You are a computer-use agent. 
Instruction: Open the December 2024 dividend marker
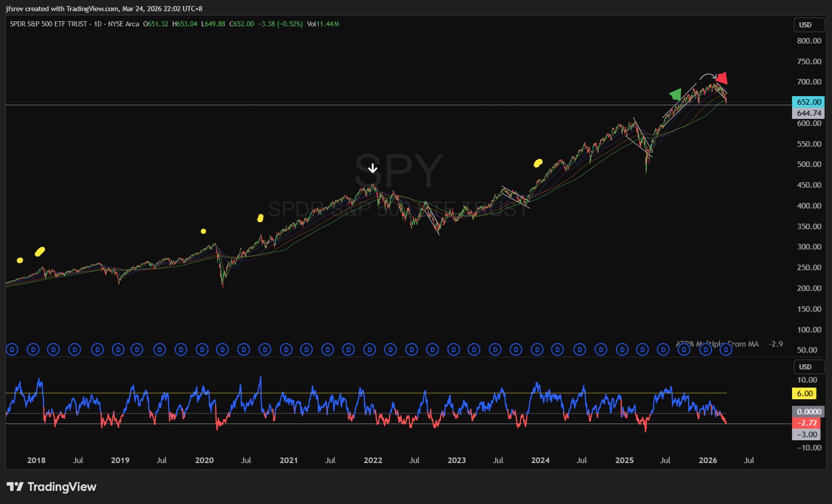(x=622, y=349)
